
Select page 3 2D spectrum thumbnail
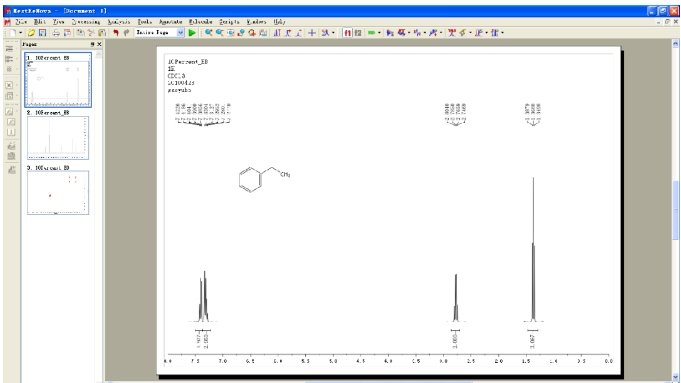(x=58, y=192)
